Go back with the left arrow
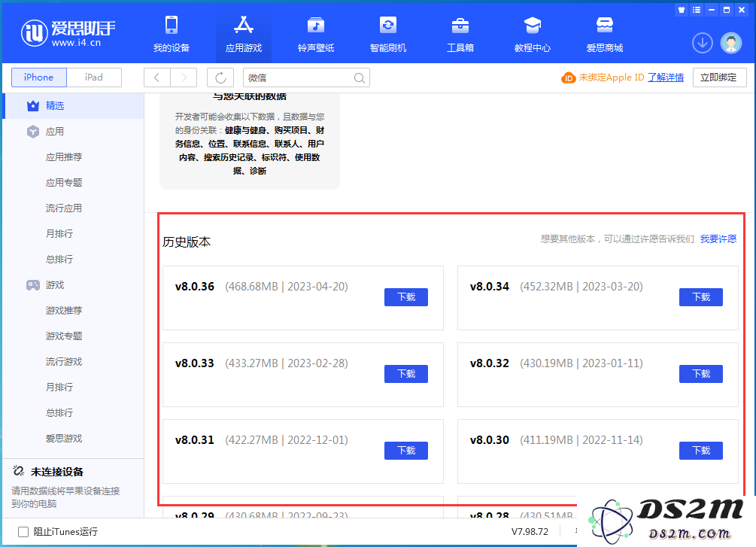 (x=156, y=77)
